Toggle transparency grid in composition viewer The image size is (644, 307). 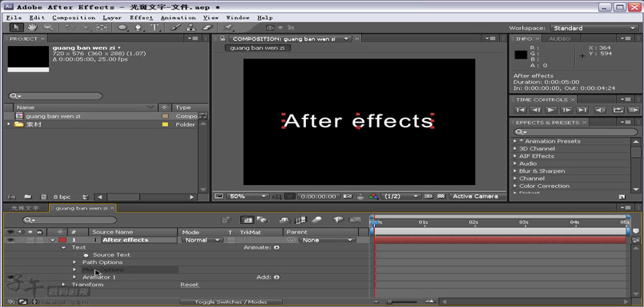point(441,196)
